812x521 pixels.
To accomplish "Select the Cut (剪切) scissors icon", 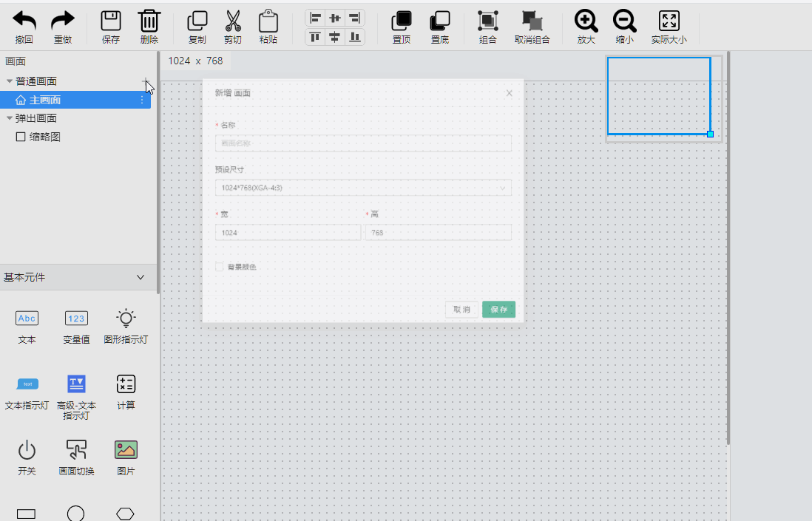I will click(x=233, y=21).
